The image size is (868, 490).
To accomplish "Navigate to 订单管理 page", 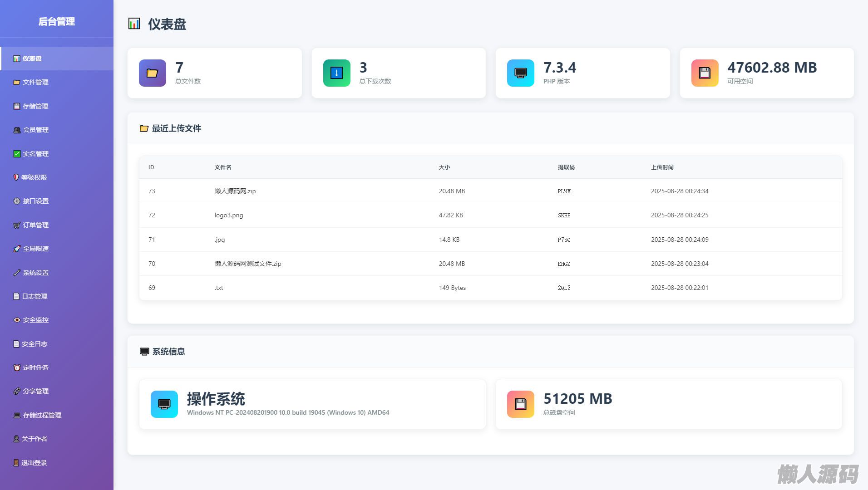I will point(35,225).
